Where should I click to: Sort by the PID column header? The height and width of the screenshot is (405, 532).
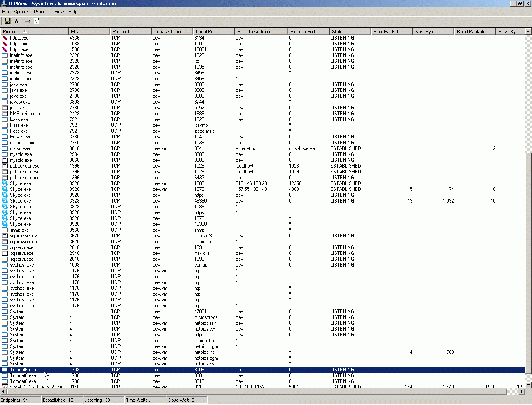[x=89, y=31]
